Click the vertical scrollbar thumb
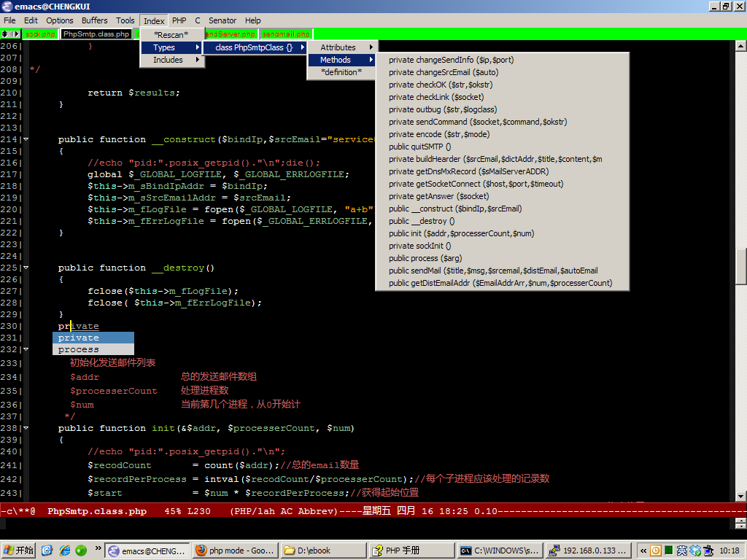The height and width of the screenshot is (560, 747). [740, 266]
